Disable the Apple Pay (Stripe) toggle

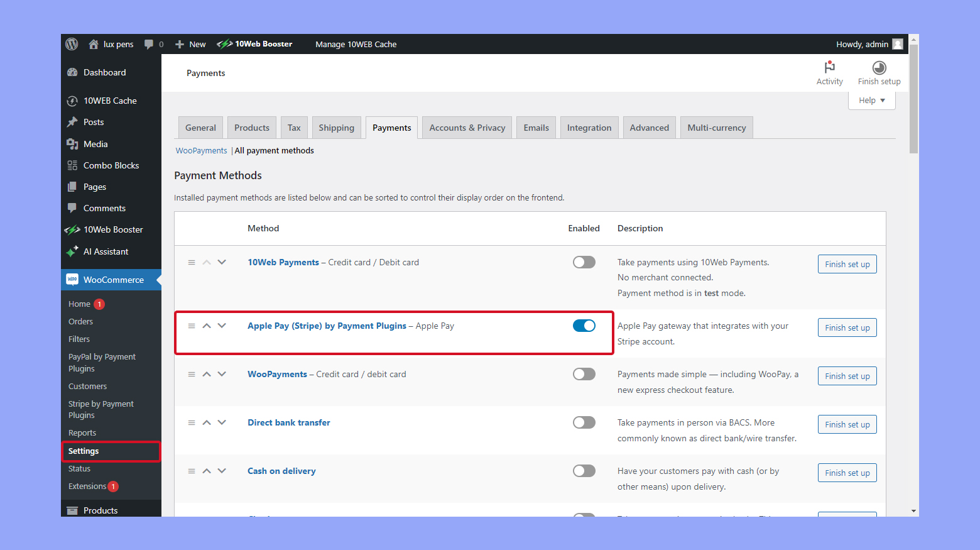click(x=584, y=326)
